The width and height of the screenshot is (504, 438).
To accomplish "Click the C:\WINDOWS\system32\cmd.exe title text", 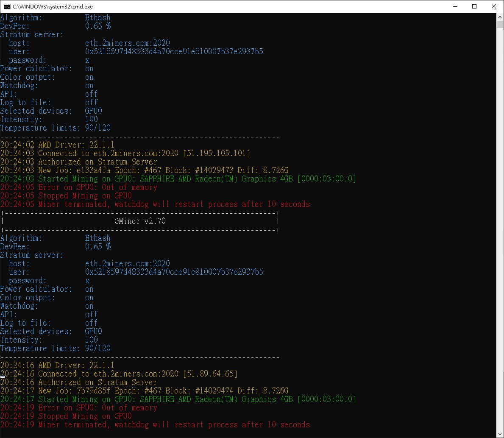I will tap(53, 7).
